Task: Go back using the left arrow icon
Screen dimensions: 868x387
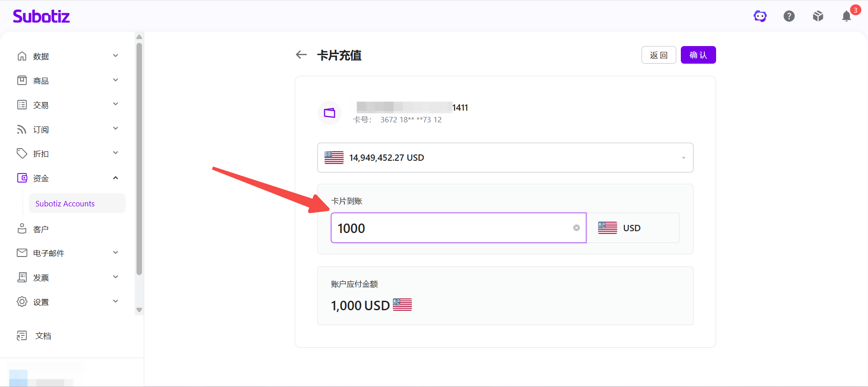Action: coord(301,55)
